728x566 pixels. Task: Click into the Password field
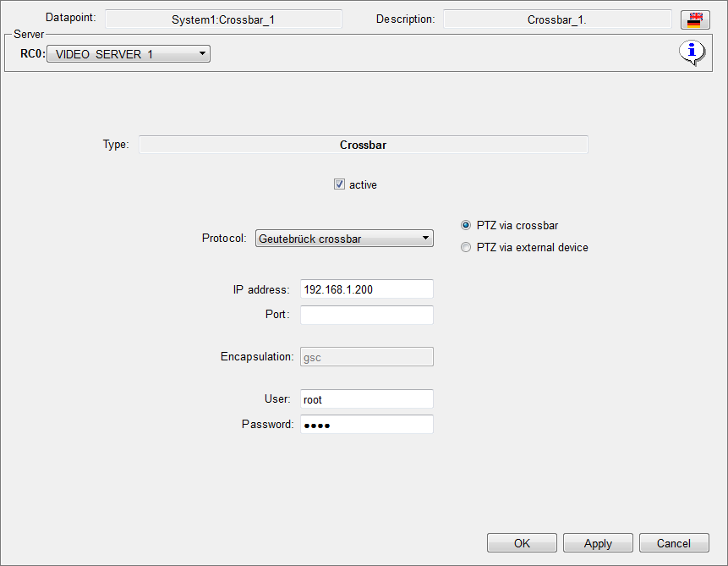pyautogui.click(x=366, y=425)
